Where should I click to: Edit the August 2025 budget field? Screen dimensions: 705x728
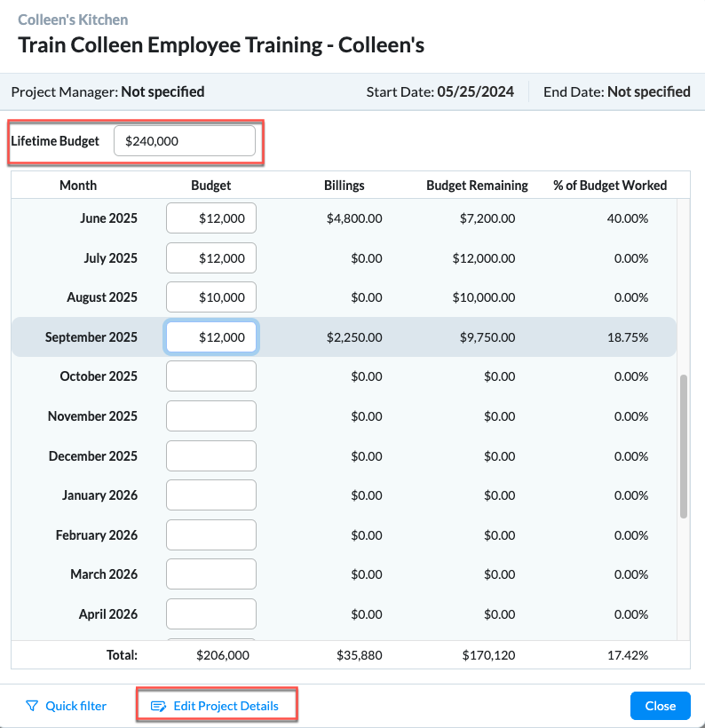pyautogui.click(x=211, y=297)
